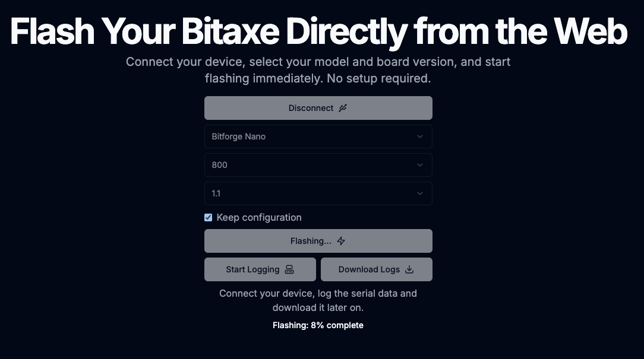Click the Flashing: 8% complete status text

[x=318, y=325]
